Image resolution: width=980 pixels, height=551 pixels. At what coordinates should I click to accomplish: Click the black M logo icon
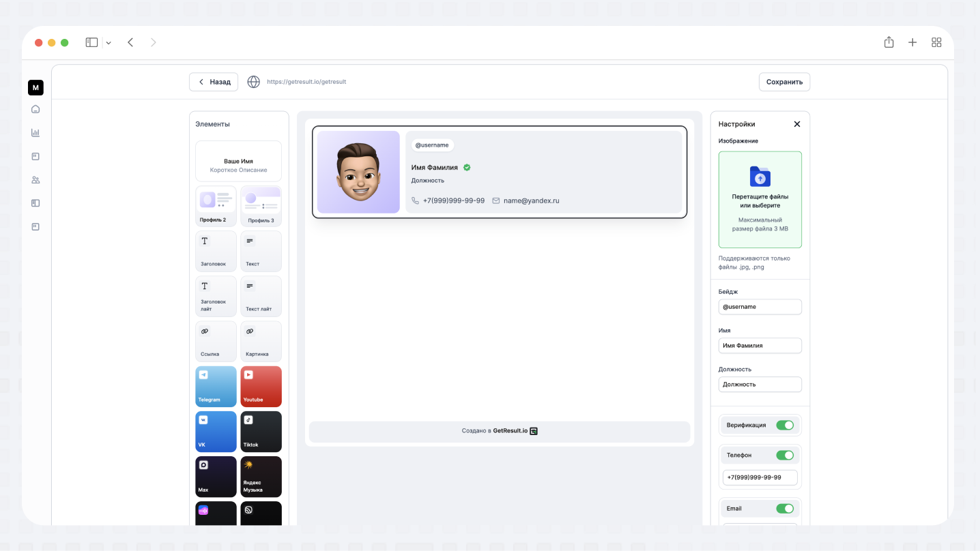[35, 87]
